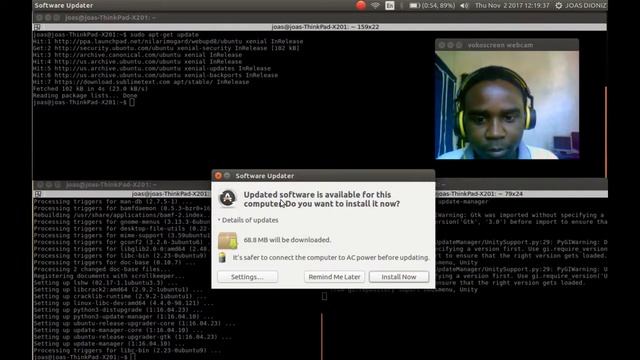Click the package download icon beside 68.8 MB

227,240
